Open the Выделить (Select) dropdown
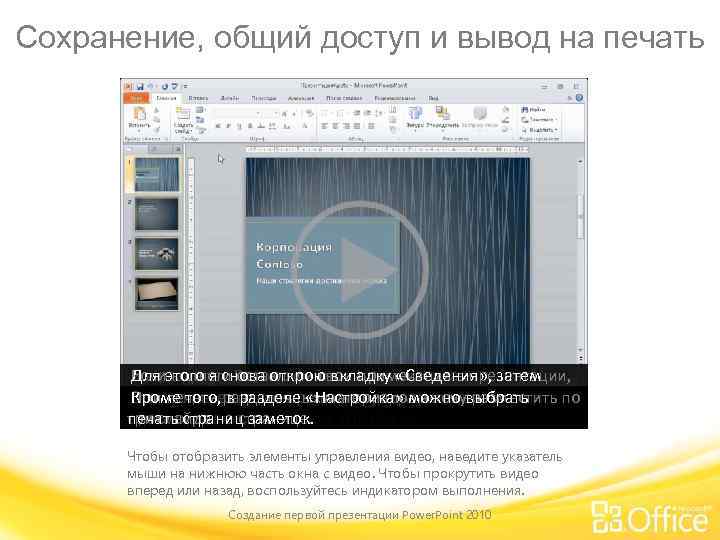 click(540, 130)
